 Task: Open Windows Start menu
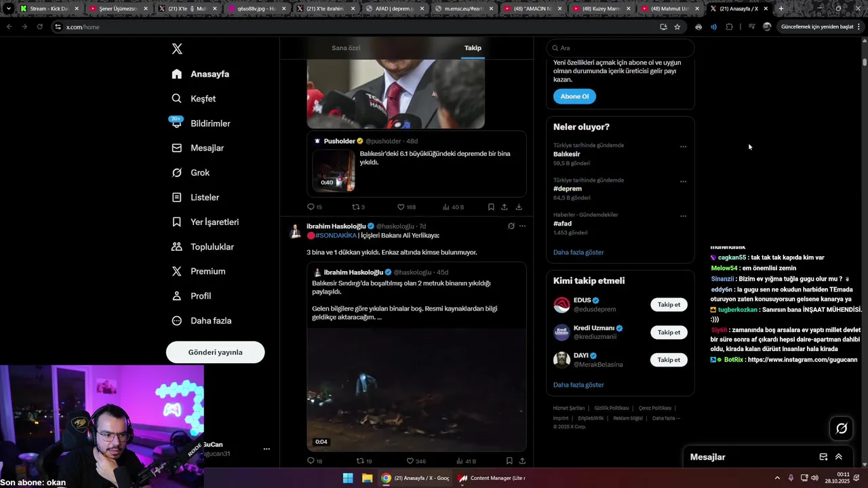348,478
